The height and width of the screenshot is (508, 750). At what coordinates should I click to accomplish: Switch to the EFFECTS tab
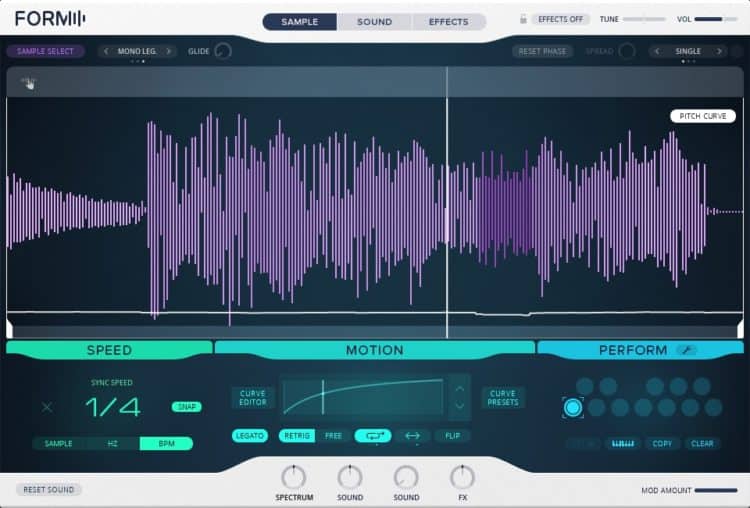coord(449,22)
